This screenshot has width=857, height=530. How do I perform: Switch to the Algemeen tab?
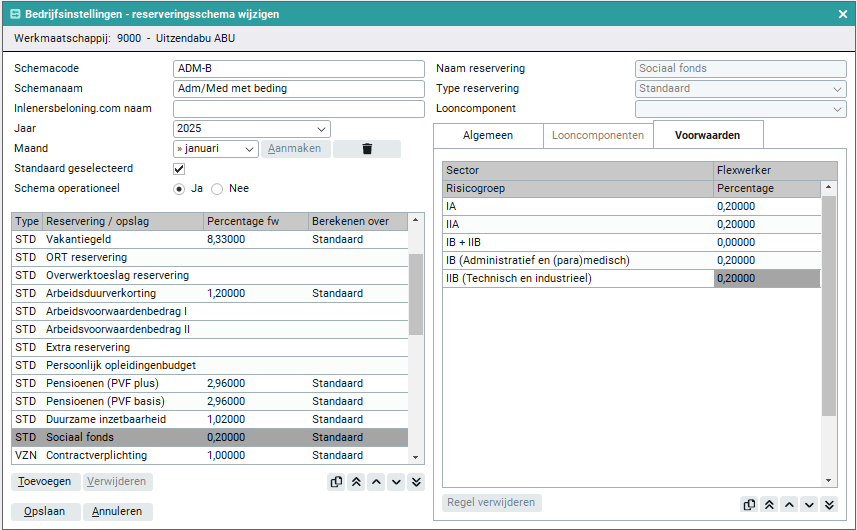(x=488, y=135)
